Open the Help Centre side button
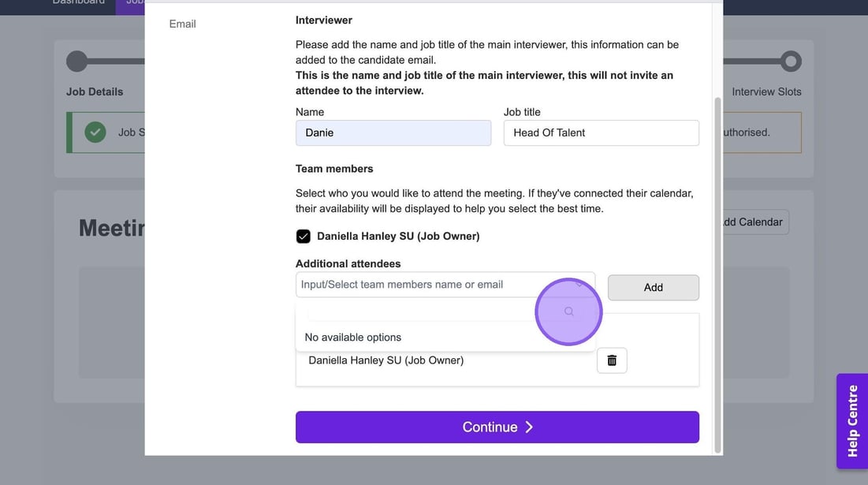868x485 pixels. (x=851, y=420)
